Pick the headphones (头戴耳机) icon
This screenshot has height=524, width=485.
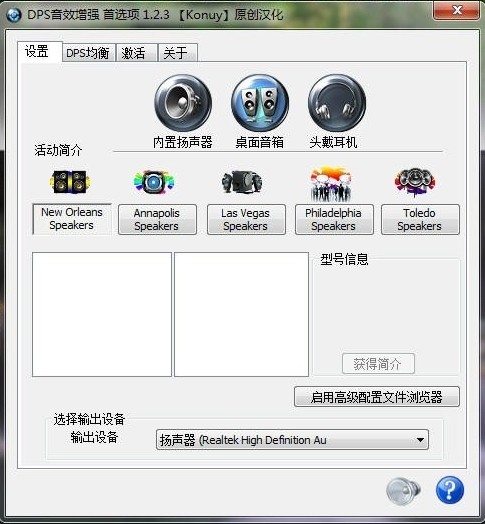point(337,103)
